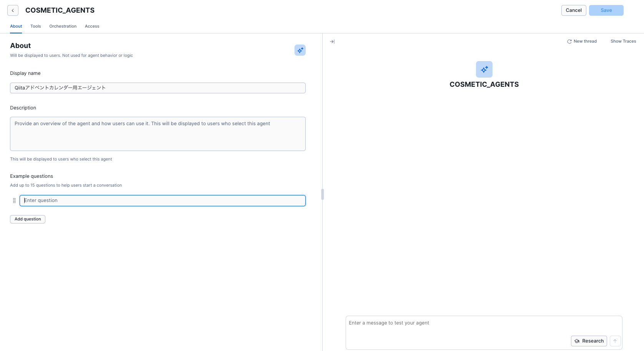Click the send arrow in chat box
Screen dimensions: 644x351
pos(615,341)
